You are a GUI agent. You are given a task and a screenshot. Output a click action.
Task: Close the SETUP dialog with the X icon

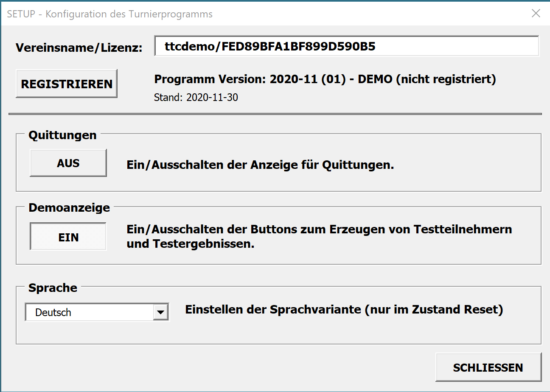point(536,14)
